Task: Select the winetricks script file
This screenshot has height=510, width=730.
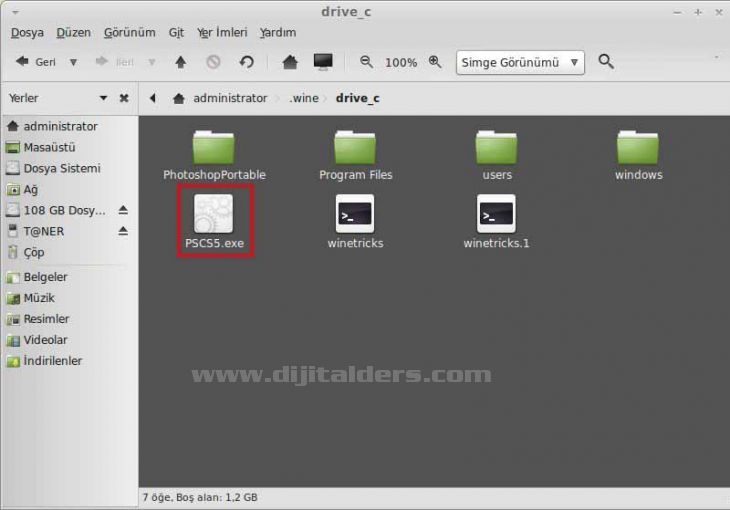Action: coord(355,214)
